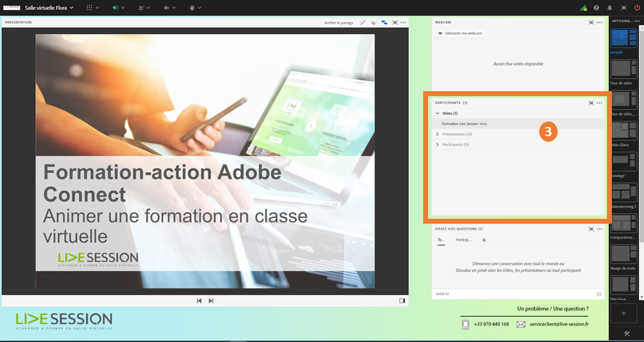Viewport: 644px width, 342px height.
Task: Select the pointer hand tool in Presentation pod
Action: [x=373, y=23]
